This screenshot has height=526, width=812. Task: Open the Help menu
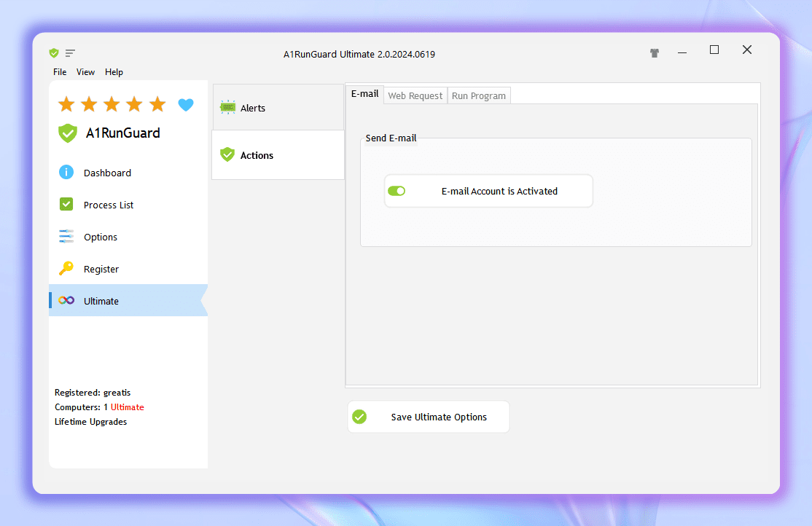pos(114,72)
